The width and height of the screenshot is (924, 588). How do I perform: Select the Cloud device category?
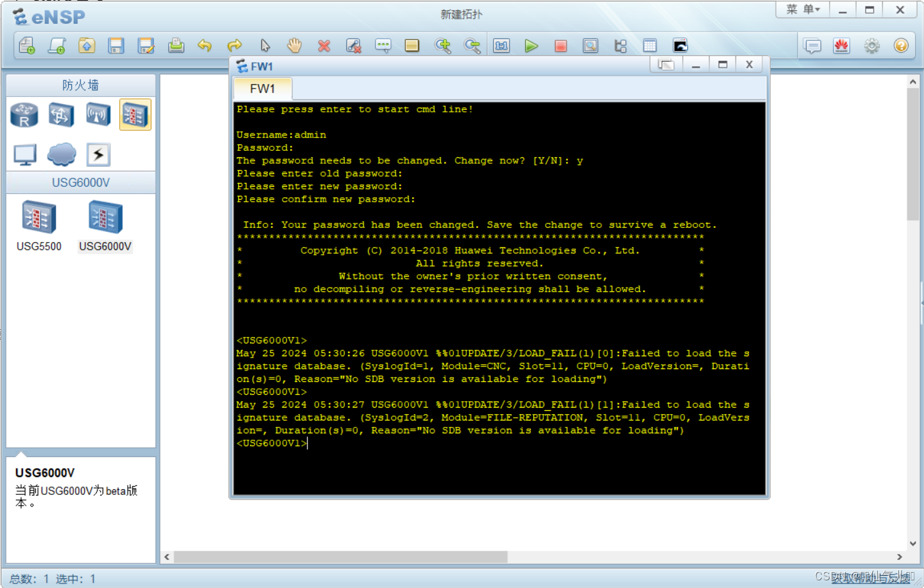(62, 155)
